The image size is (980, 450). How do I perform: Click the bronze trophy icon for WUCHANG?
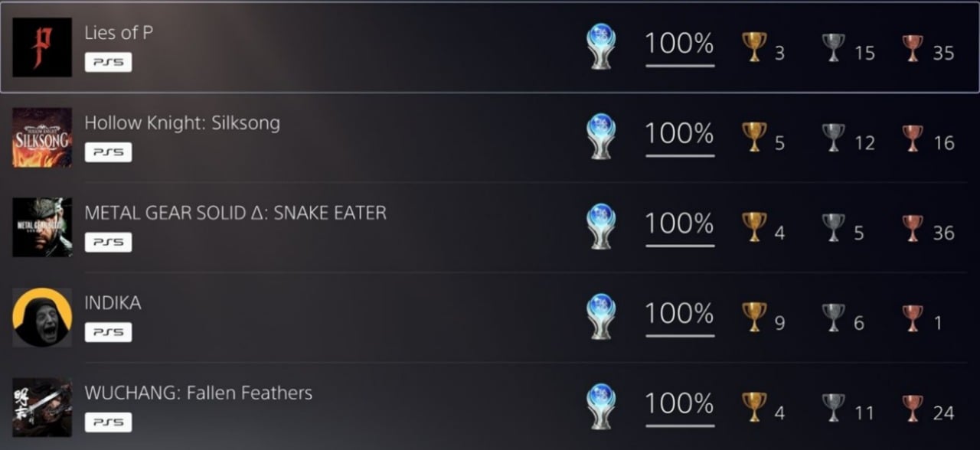pyautogui.click(x=913, y=407)
